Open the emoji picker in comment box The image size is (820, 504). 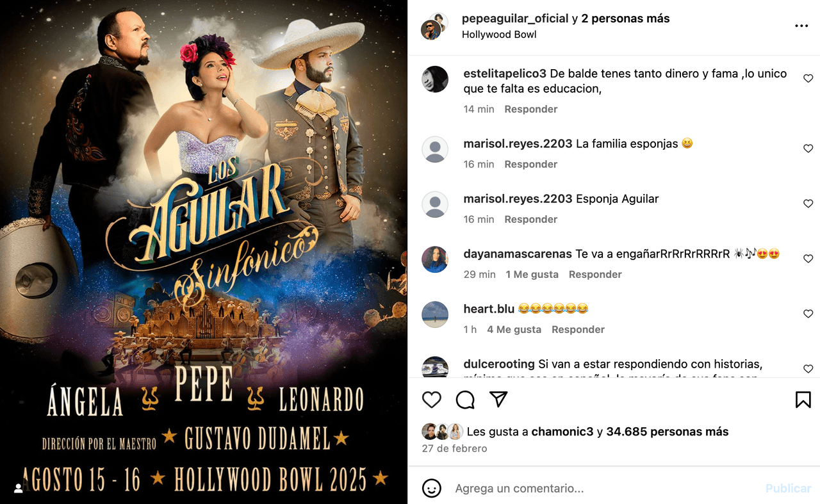(432, 488)
